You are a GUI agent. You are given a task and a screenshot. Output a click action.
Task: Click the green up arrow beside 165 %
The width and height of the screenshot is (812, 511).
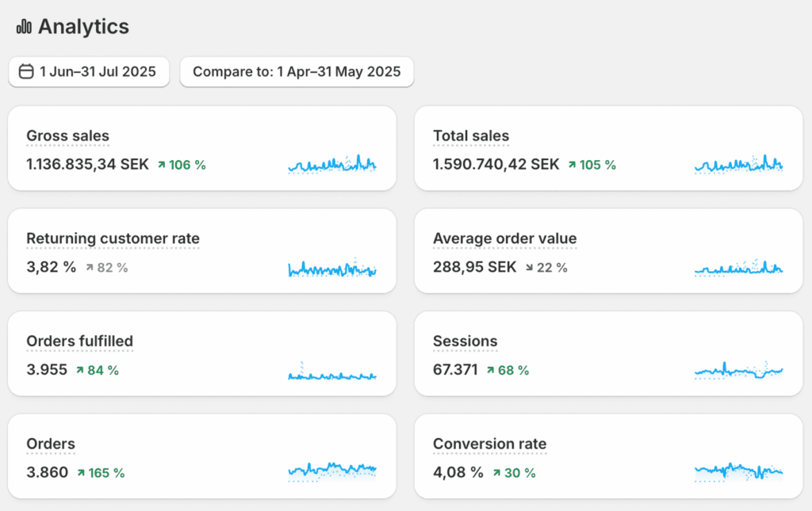[80, 473]
